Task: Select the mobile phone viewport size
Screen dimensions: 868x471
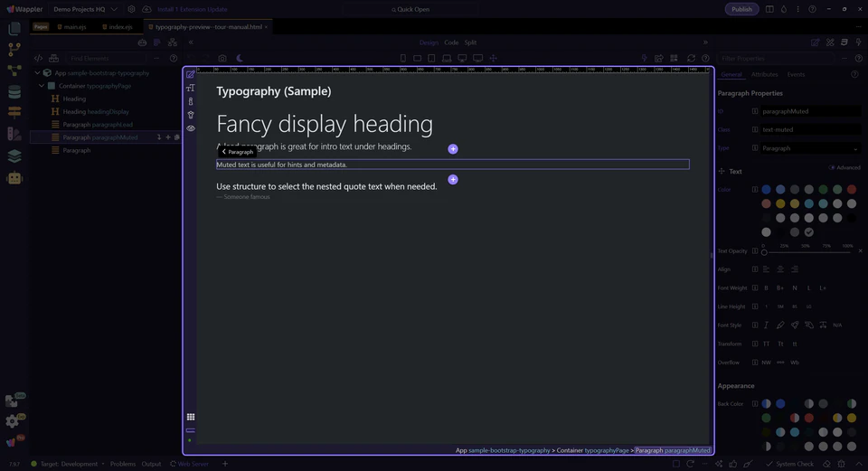Action: pyautogui.click(x=403, y=58)
